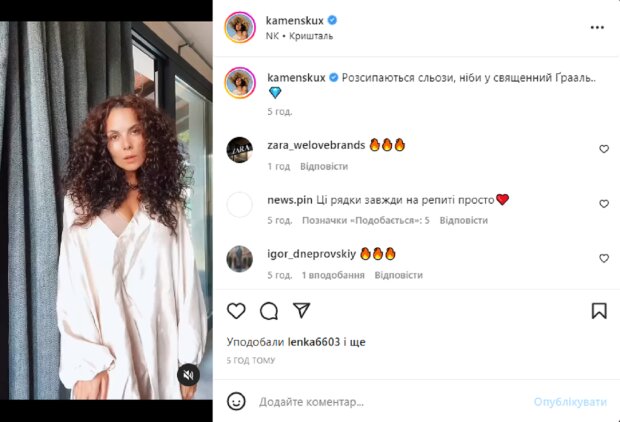Viewport: 620px width, 422px height.
Task: Open the emoji picker in comment field
Action: (x=236, y=401)
